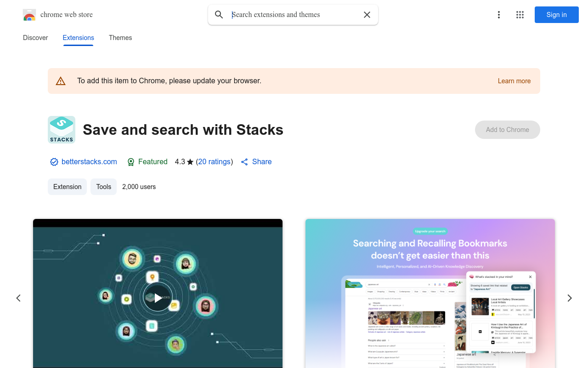Screen dimensions: 588x368
Task: Click the Stacks extension logo
Action: 62,130
